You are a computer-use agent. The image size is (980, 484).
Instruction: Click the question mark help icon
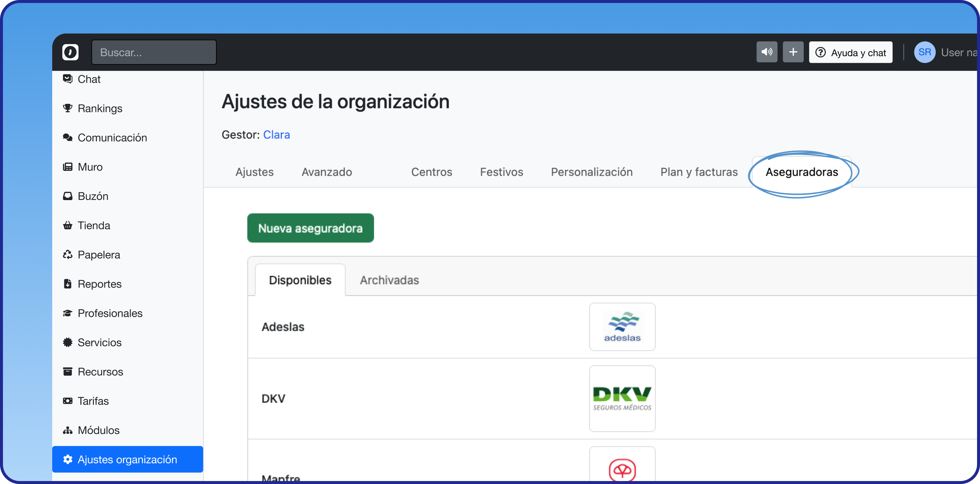(x=820, y=52)
